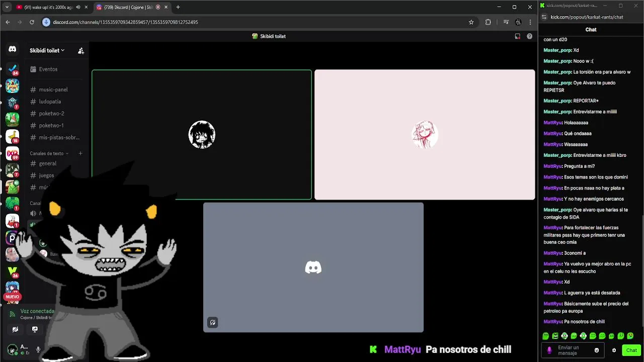Viewport: 644px width, 362px height.
Task: Click MattRyu username on Holaaaaaaa message
Action: coord(552,123)
